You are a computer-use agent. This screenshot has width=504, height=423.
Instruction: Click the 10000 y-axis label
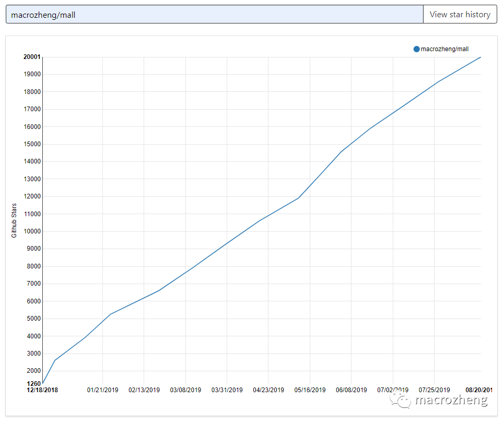(32, 231)
